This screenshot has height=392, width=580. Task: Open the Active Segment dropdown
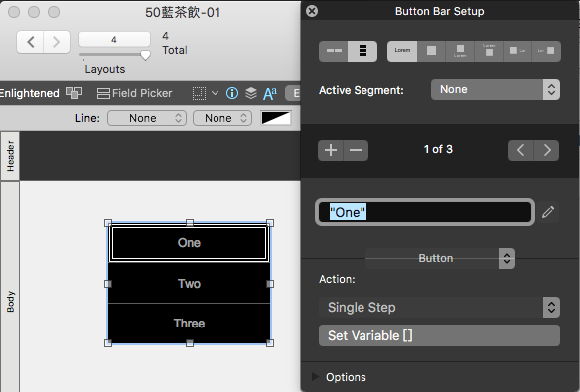[496, 89]
